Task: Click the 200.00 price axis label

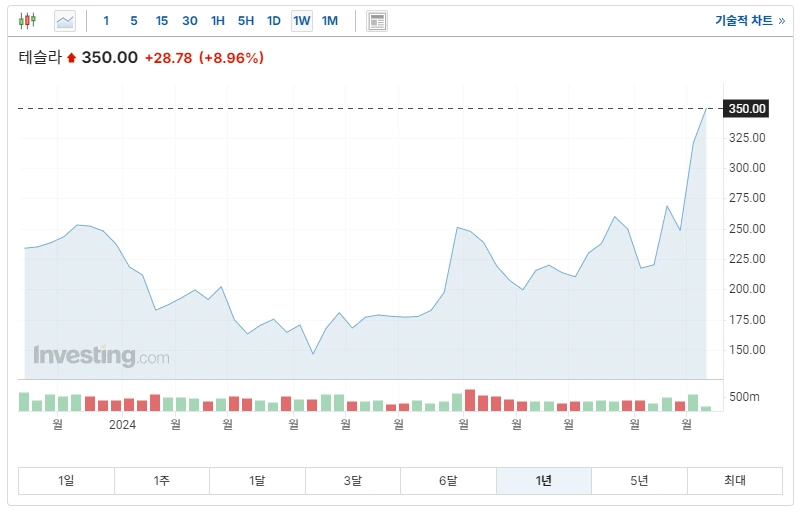Action: 747,289
